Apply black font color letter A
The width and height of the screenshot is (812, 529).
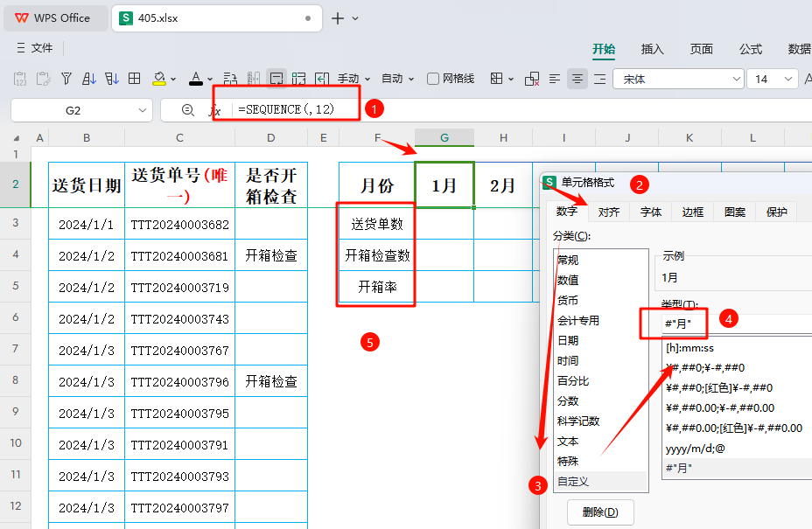196,79
